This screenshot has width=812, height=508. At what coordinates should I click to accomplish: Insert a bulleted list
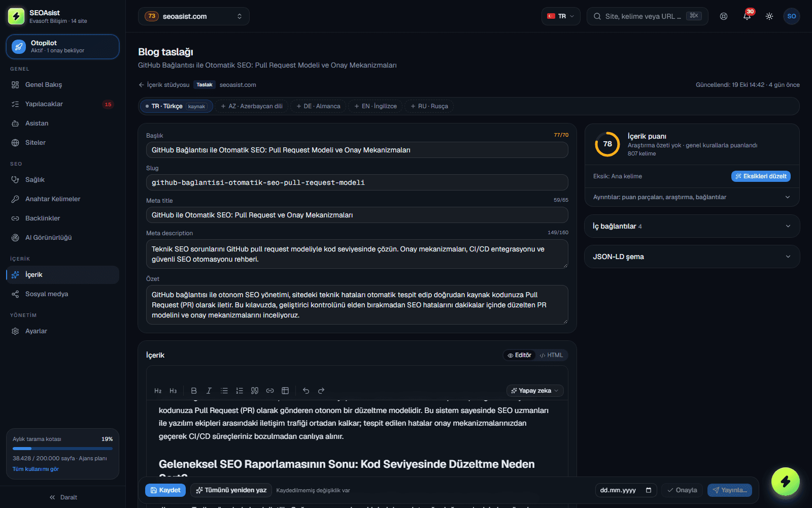[x=224, y=391]
